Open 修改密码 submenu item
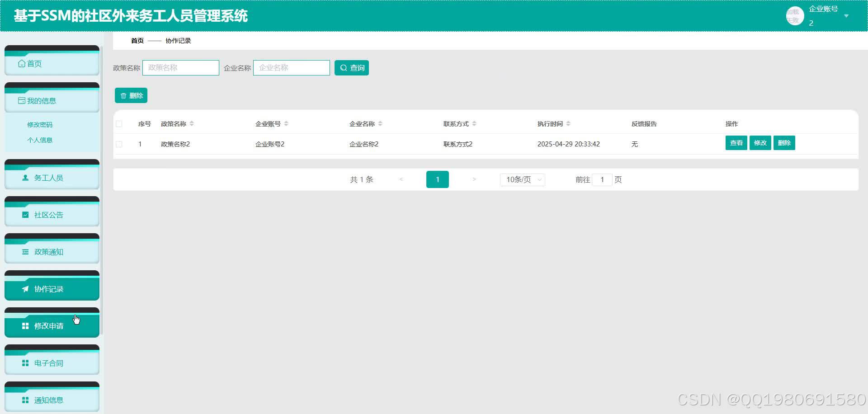868x414 pixels. tap(40, 125)
